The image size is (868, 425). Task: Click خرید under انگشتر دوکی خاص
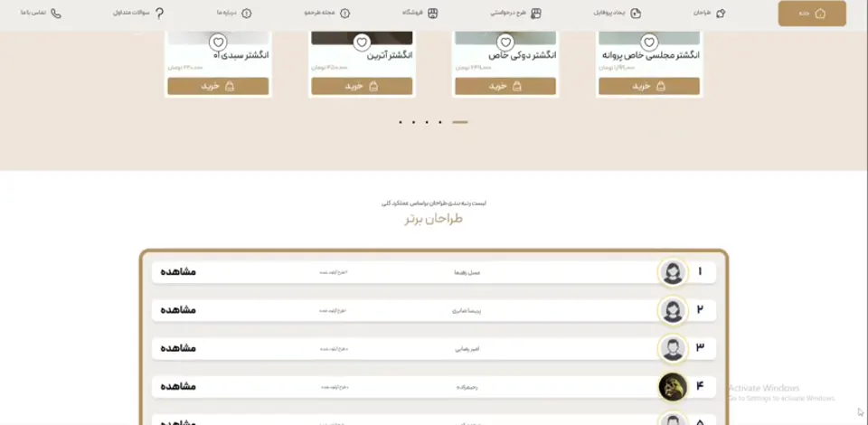(x=505, y=86)
